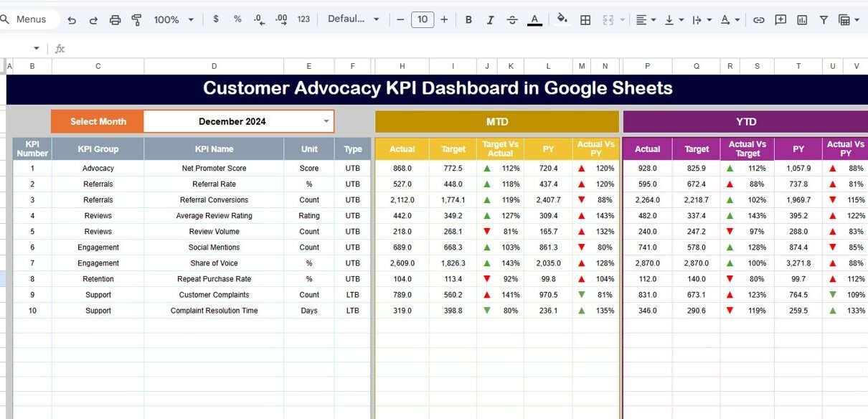Open the fill color picker
Image resolution: width=868 pixels, height=419 pixels.
562,19
